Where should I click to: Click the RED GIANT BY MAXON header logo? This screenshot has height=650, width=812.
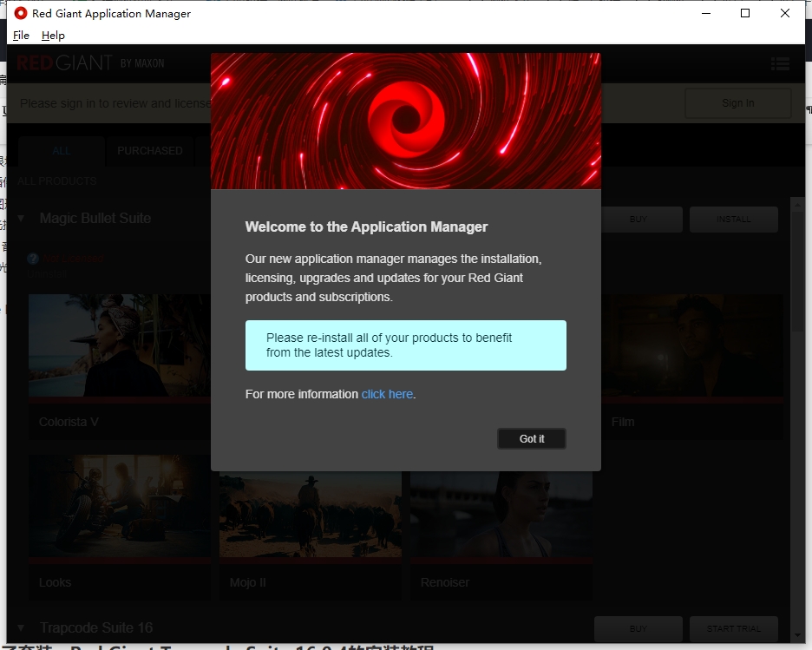pyautogui.click(x=90, y=63)
